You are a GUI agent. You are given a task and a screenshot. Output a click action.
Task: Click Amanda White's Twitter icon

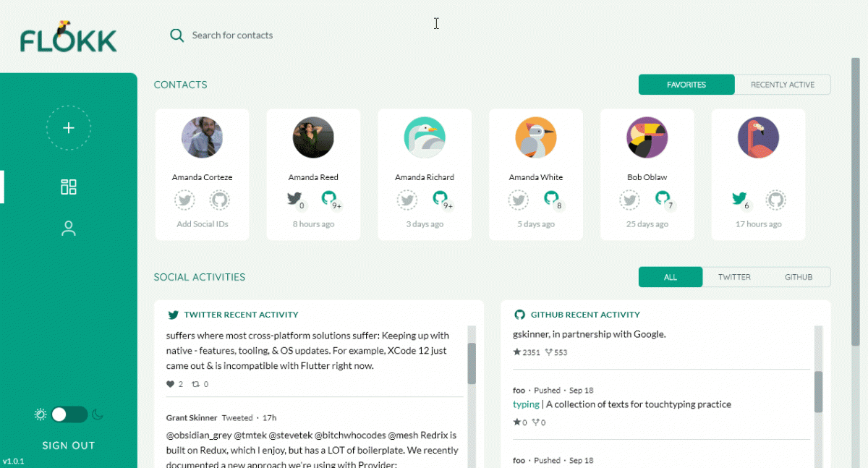pos(518,200)
